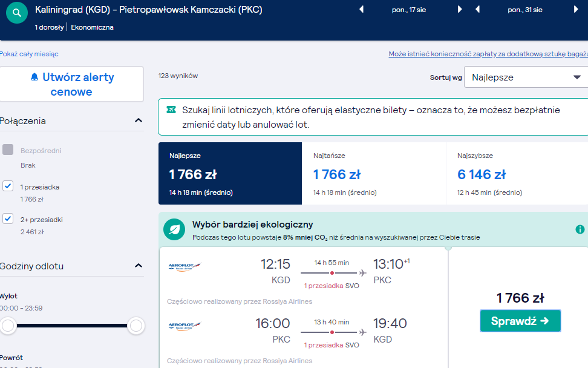The height and width of the screenshot is (368, 588).
Task: Click the green info icon on eco banner
Action: (580, 229)
